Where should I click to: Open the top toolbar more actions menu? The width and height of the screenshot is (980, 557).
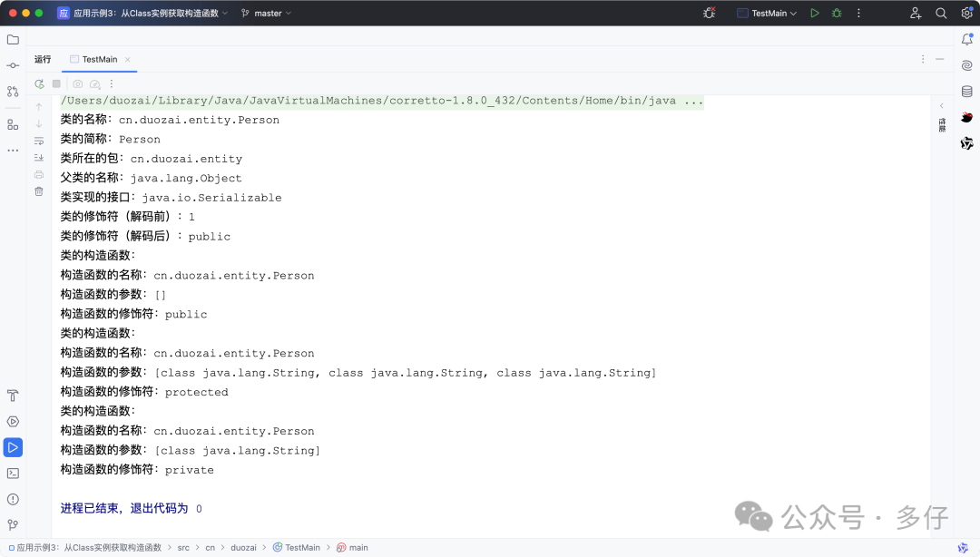858,13
